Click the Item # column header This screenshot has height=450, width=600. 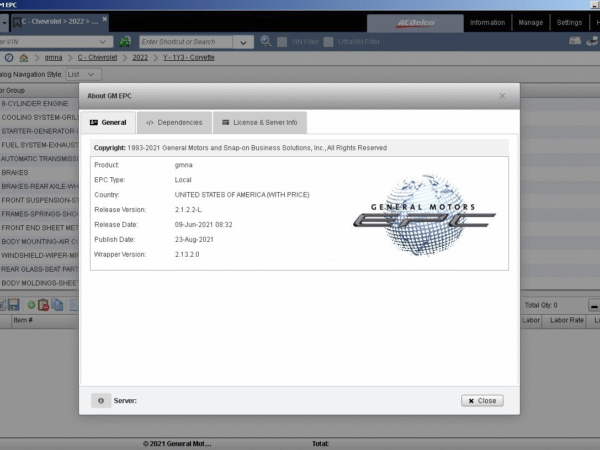tap(23, 320)
